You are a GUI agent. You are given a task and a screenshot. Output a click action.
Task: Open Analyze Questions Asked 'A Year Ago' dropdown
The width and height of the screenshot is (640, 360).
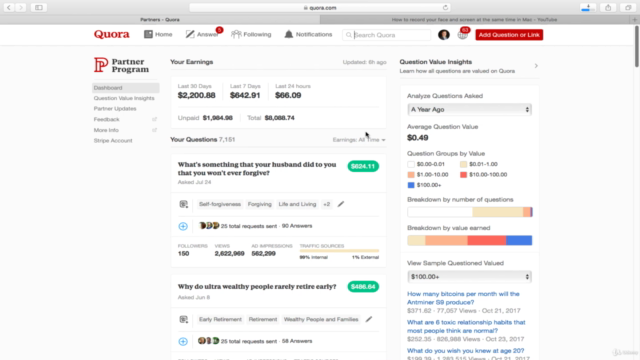469,109
